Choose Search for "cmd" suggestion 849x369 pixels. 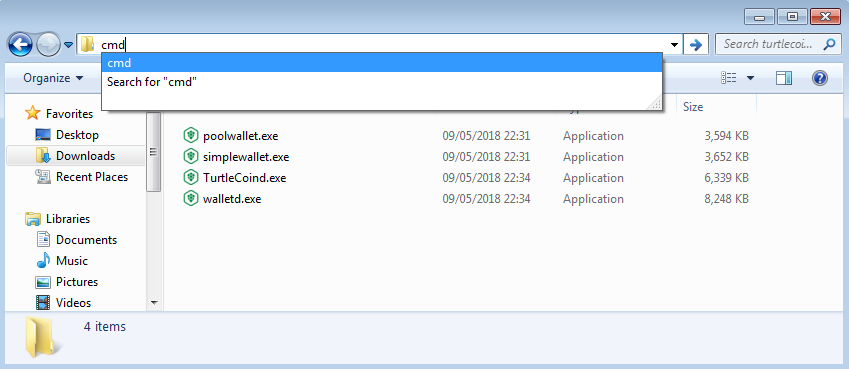click(382, 82)
